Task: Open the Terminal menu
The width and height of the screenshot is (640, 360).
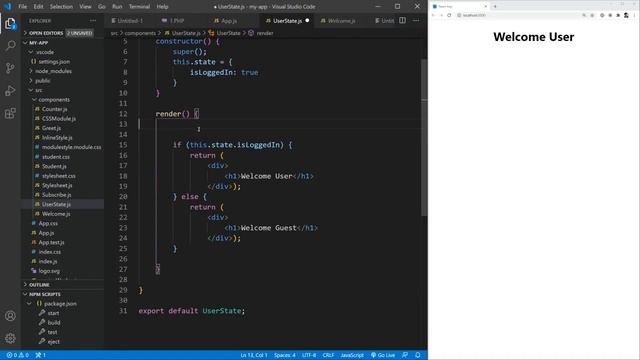Action: (x=139, y=7)
